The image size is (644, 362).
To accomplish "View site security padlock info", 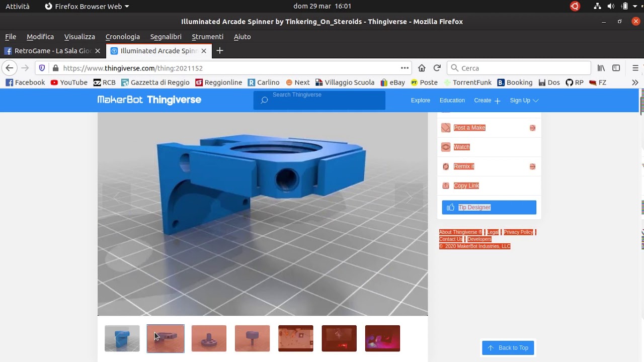I will pos(55,68).
